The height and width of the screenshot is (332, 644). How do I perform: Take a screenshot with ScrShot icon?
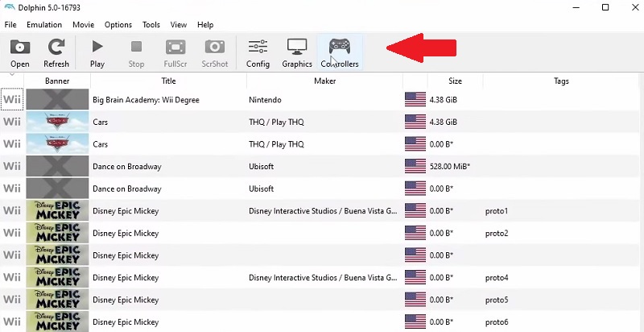click(x=215, y=52)
